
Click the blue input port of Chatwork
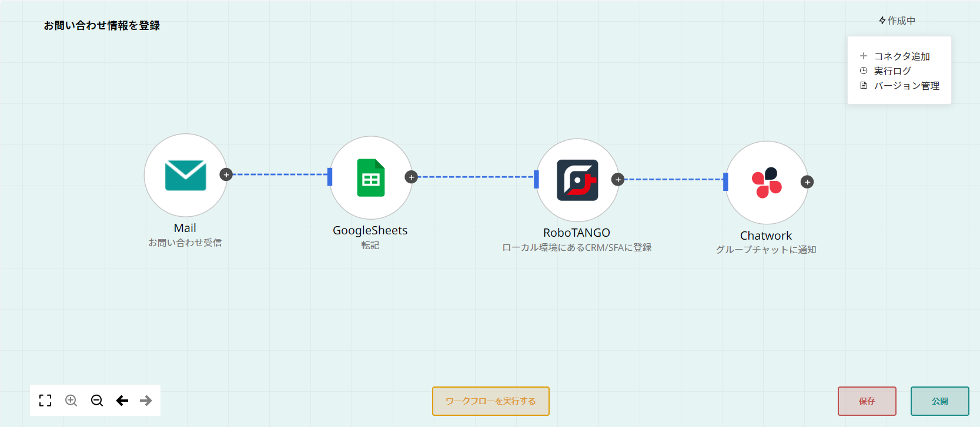tap(725, 182)
